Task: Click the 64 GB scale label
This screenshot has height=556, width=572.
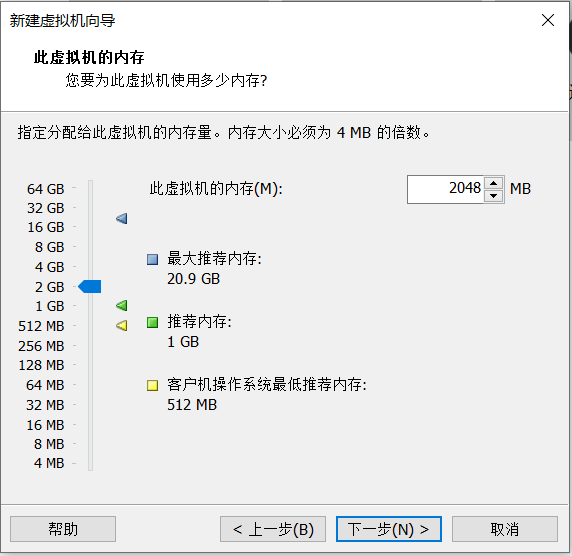Action: point(46,189)
